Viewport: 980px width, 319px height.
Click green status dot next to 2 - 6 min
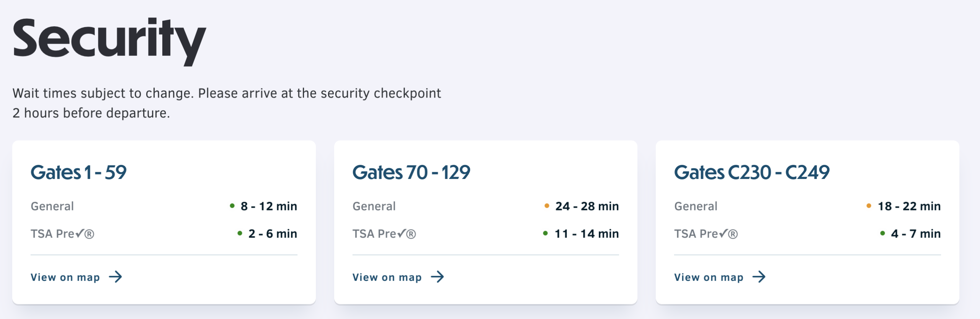click(x=240, y=233)
